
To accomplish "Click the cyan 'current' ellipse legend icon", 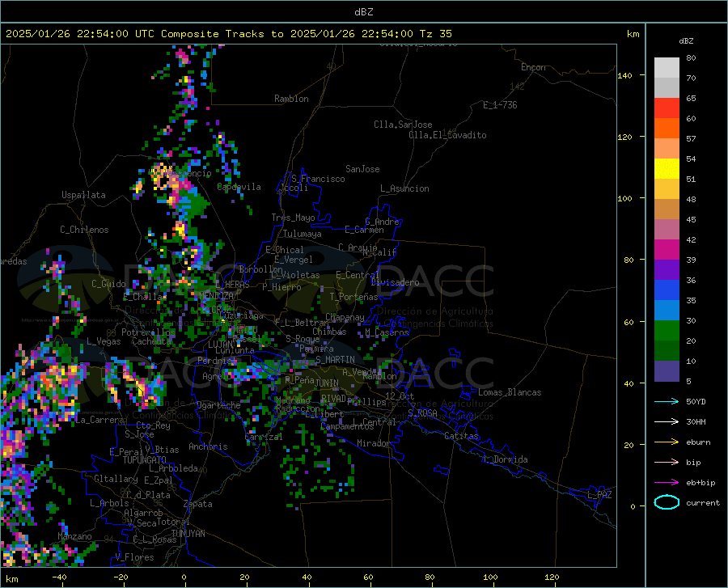I will tap(667, 502).
